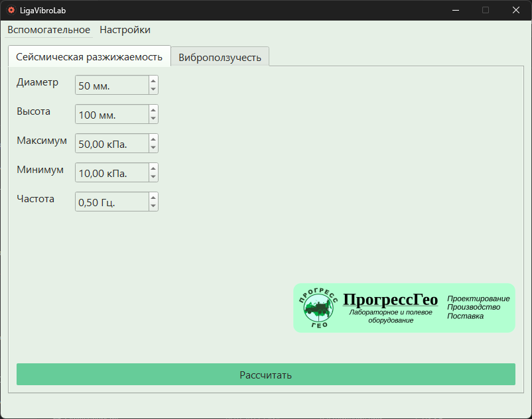This screenshot has height=419, width=532.
Task: Click the LigaVibroLab app icon in title bar
Action: [x=11, y=10]
